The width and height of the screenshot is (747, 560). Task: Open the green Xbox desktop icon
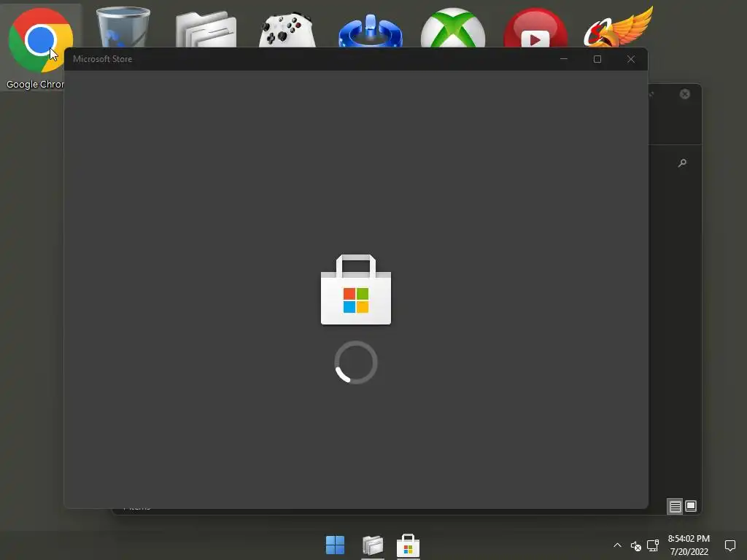pos(453,28)
